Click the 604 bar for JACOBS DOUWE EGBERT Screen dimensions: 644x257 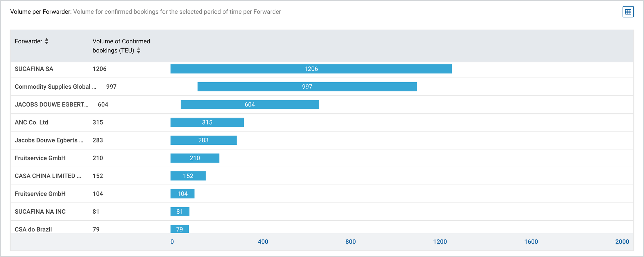point(250,104)
